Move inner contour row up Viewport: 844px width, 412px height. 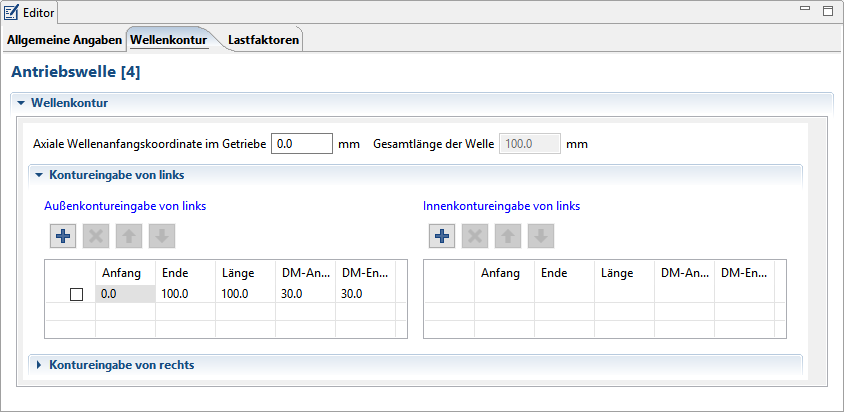click(x=509, y=236)
